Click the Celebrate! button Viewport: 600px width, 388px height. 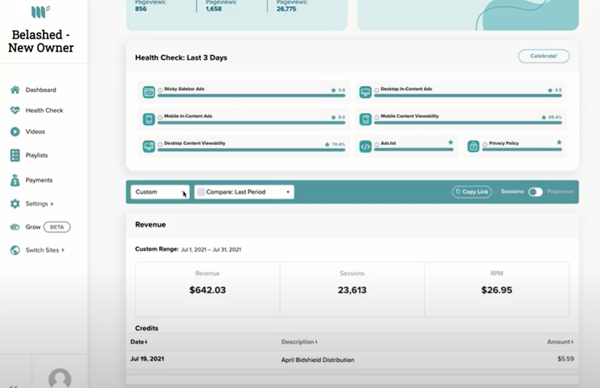(x=543, y=56)
